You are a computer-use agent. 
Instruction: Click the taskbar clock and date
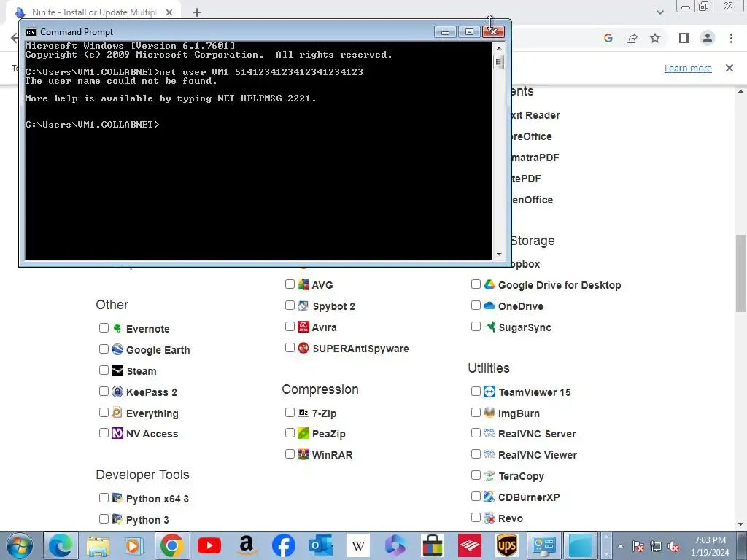tap(710, 546)
